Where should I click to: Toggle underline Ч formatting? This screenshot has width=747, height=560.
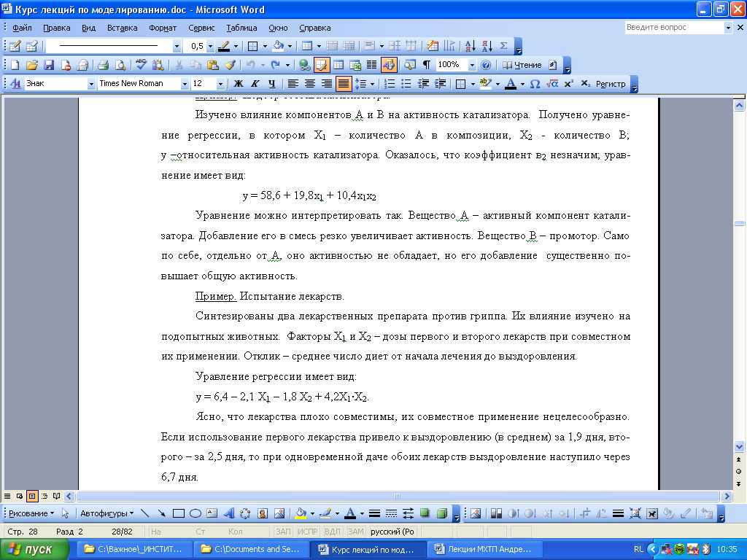[x=271, y=84]
